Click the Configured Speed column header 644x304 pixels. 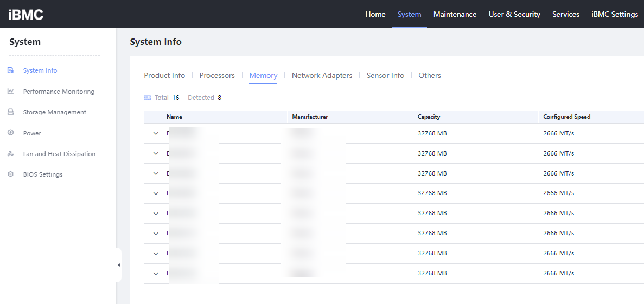(567, 117)
